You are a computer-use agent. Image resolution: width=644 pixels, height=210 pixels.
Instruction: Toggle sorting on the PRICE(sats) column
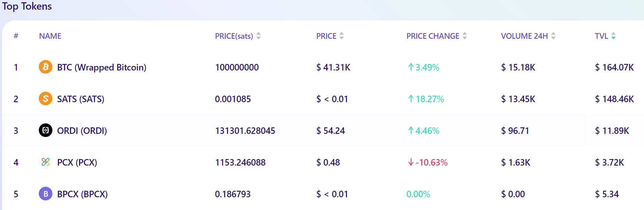tap(258, 36)
